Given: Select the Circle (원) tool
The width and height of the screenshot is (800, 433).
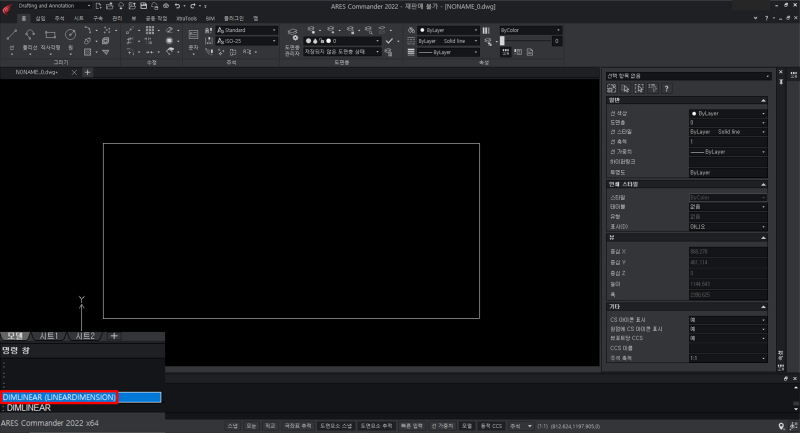Looking at the screenshot, I should point(70,40).
